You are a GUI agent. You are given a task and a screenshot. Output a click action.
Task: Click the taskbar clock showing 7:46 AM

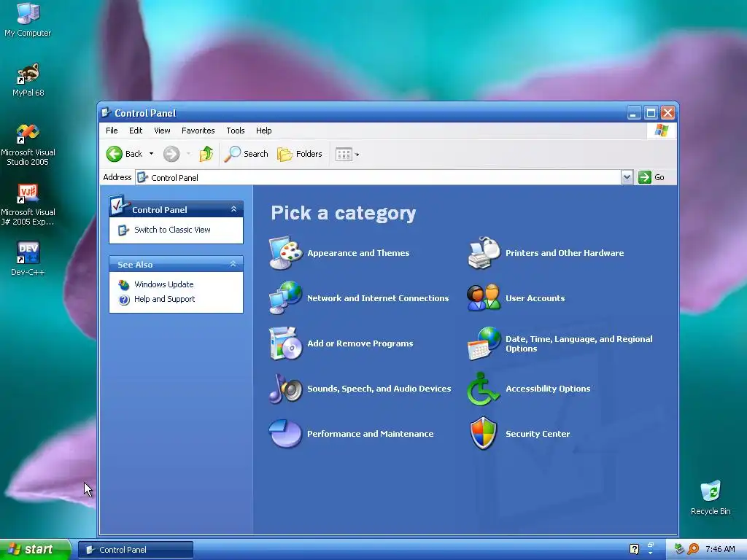(x=720, y=549)
